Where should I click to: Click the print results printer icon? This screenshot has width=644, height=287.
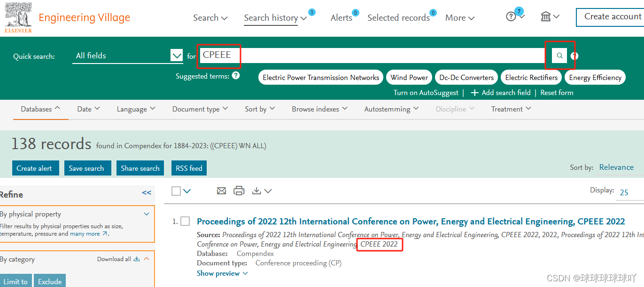pyautogui.click(x=239, y=191)
